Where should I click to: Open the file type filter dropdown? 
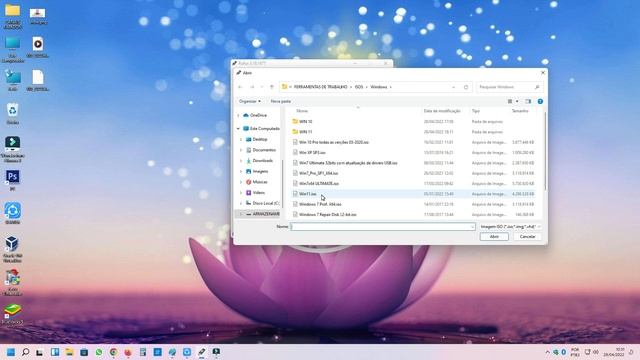510,227
